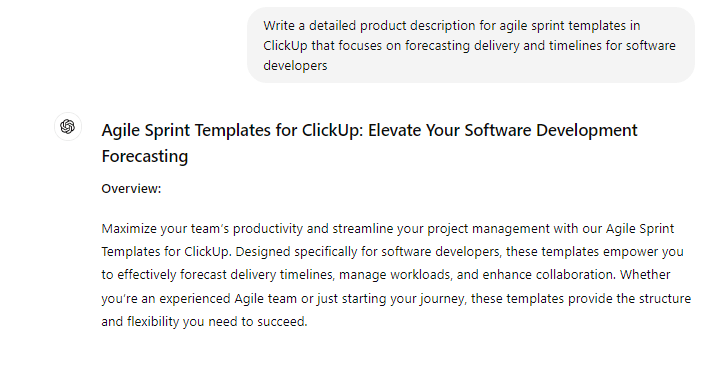Click the word "Write" in the prompt
Image resolution: width=712 pixels, height=365 pixels.
click(x=279, y=26)
